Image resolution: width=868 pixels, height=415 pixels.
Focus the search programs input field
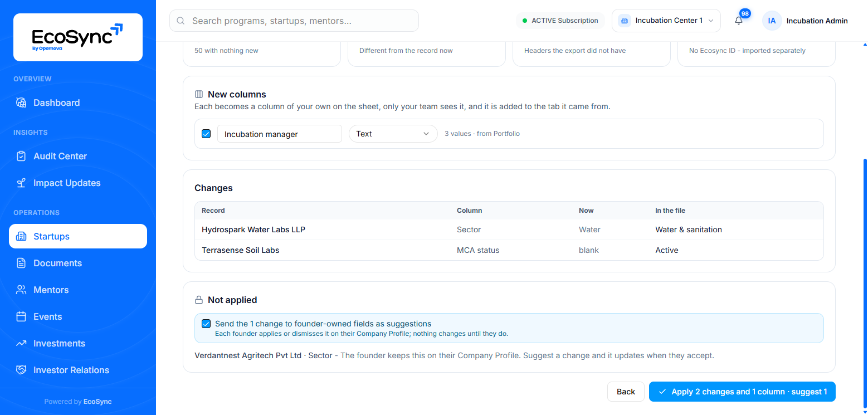[294, 21]
